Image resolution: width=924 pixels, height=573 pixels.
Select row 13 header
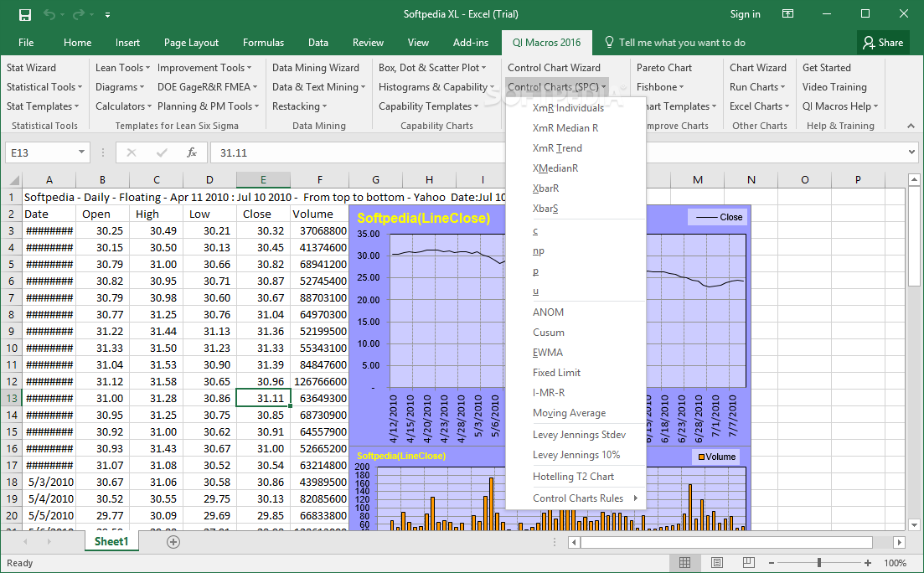[11, 398]
